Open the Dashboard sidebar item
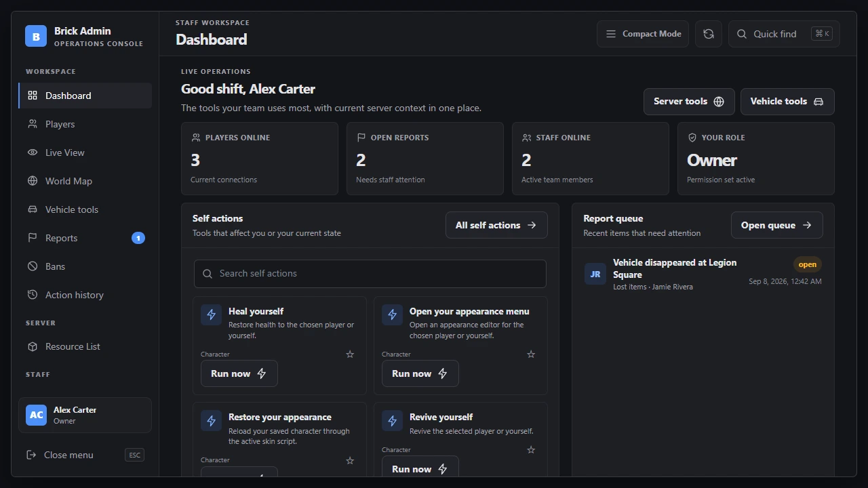The height and width of the screenshot is (488, 868). click(x=85, y=96)
